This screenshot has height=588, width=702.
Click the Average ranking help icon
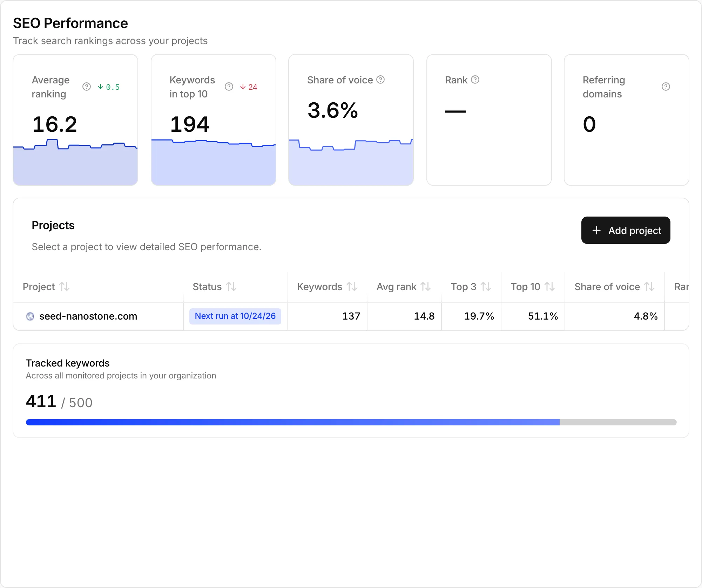(87, 87)
